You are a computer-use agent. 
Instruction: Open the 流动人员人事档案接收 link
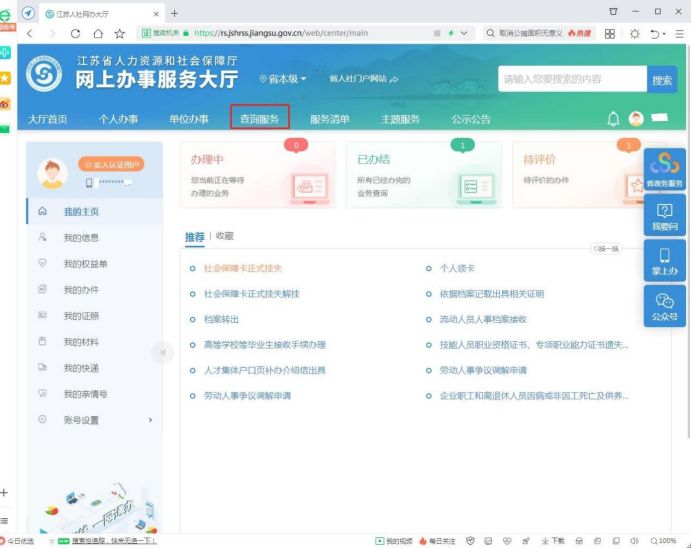[483, 319]
